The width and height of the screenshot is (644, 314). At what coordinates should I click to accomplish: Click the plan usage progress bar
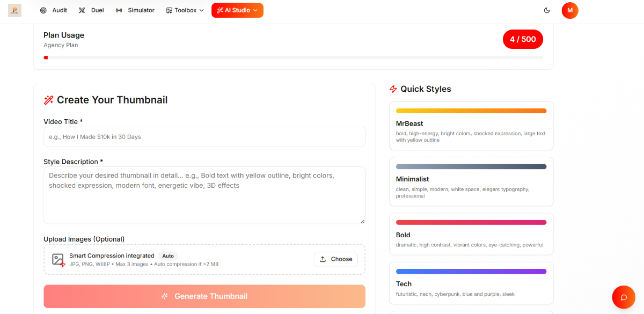(x=293, y=57)
